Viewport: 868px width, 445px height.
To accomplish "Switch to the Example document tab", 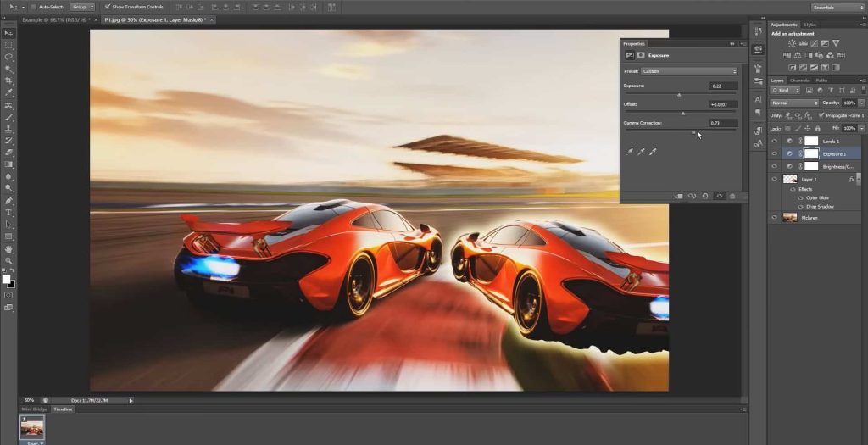I will (55, 20).
